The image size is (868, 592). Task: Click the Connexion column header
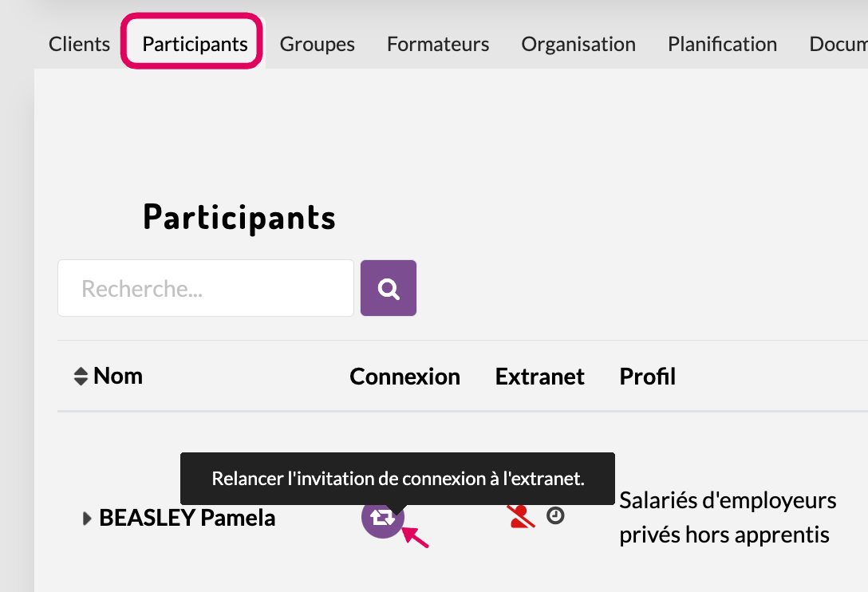coord(404,377)
